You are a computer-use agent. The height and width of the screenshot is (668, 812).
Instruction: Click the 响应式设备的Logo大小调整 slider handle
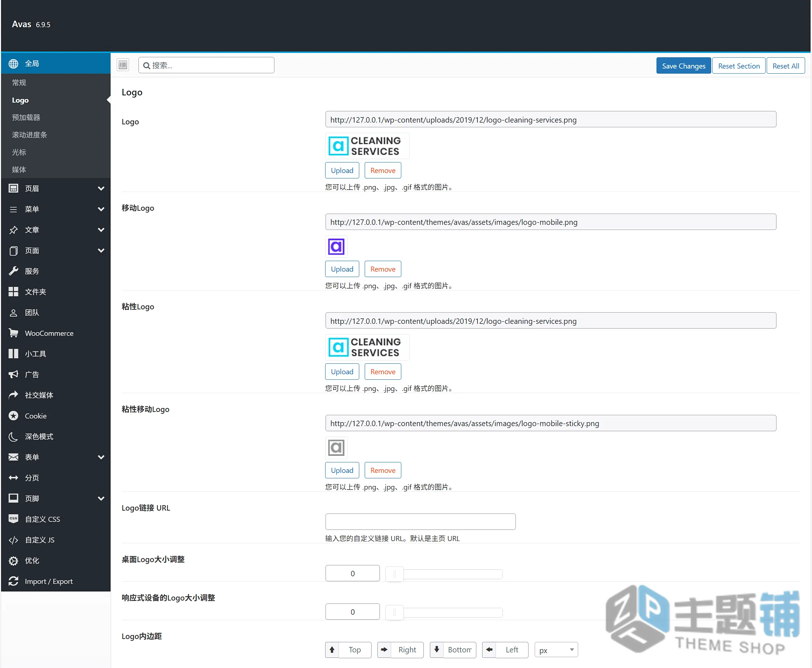pyautogui.click(x=395, y=613)
